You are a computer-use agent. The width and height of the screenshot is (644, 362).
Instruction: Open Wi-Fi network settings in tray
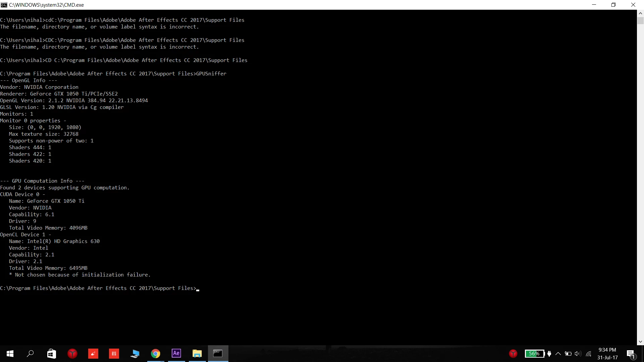coord(589,354)
